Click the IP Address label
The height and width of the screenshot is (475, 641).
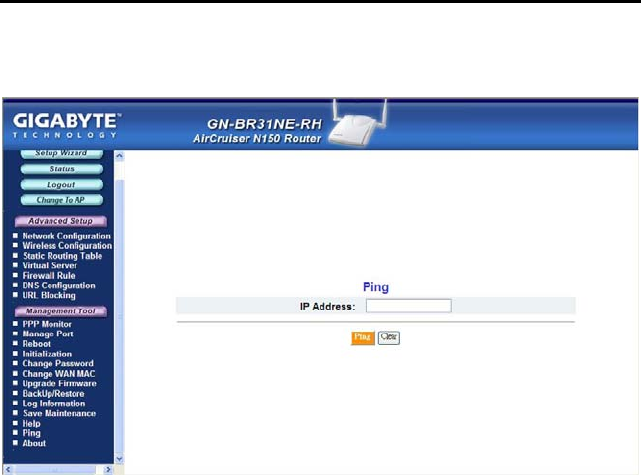coord(327,307)
